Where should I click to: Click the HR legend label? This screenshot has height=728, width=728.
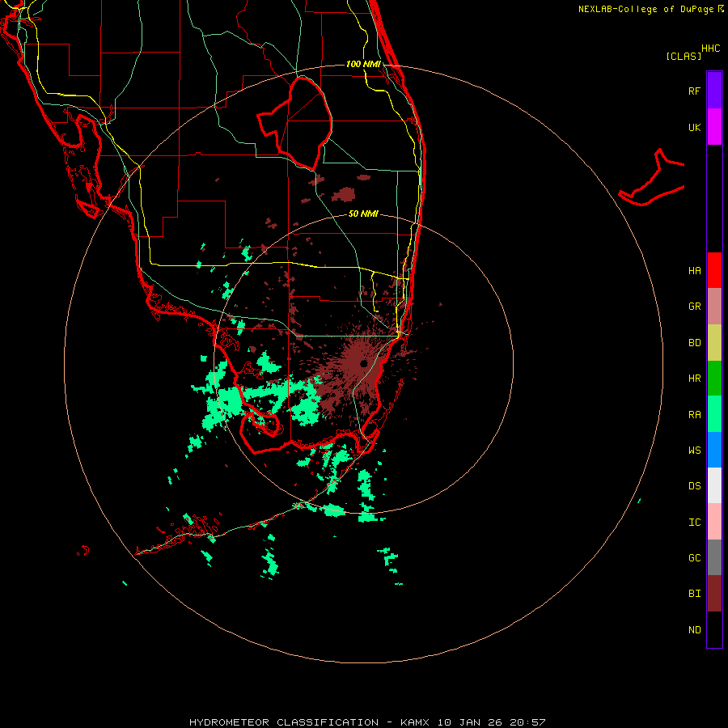tap(694, 379)
